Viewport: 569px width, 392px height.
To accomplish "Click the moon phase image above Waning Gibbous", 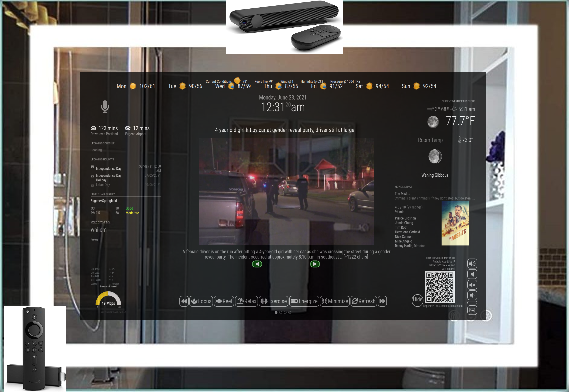I will tap(435, 156).
